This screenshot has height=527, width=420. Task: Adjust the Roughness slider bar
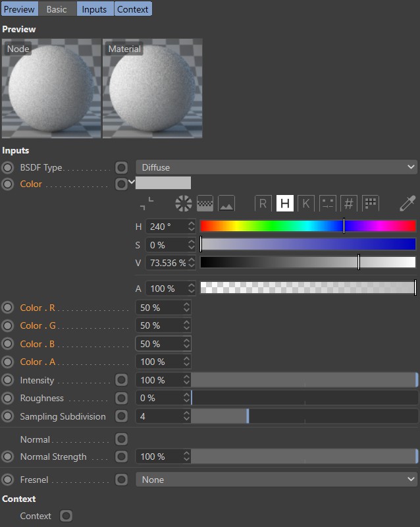(x=304, y=398)
